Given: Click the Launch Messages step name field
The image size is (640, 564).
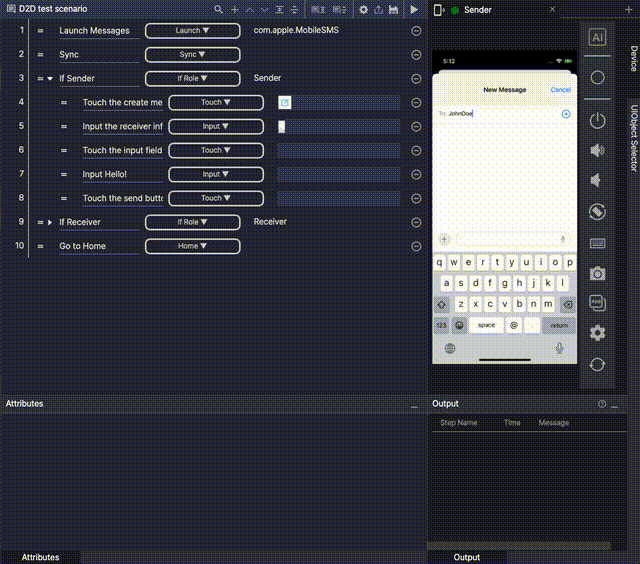Looking at the screenshot, I should [99, 31].
